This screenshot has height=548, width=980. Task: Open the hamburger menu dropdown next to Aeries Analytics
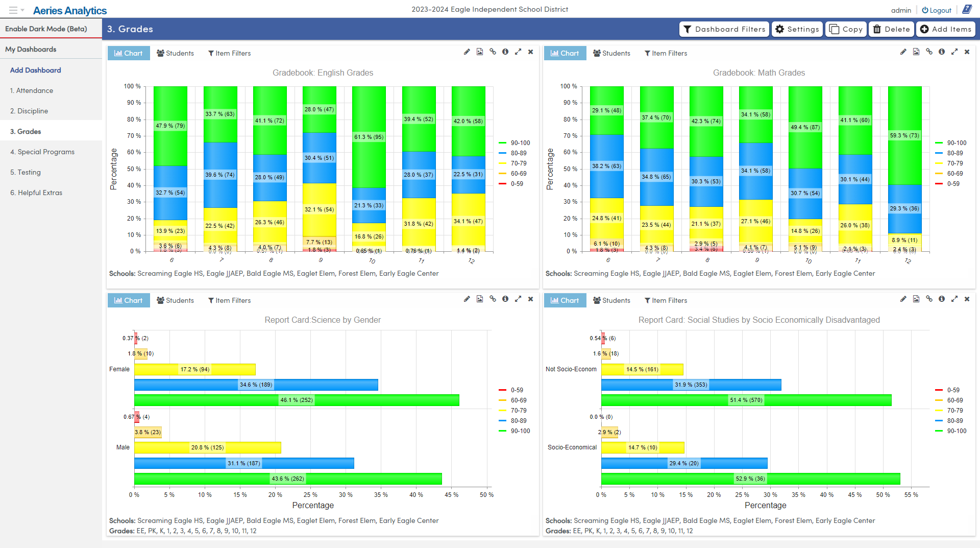point(15,10)
